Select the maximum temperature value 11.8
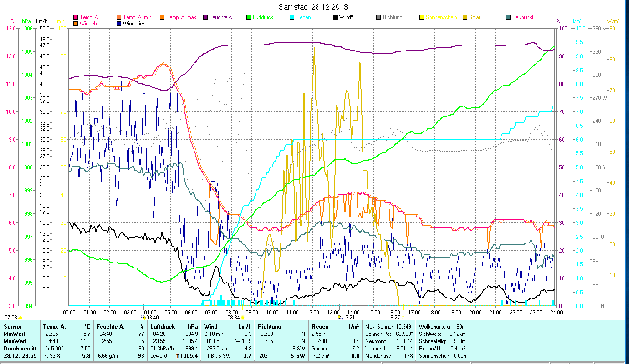This screenshot has height=364, width=629. (x=86, y=341)
